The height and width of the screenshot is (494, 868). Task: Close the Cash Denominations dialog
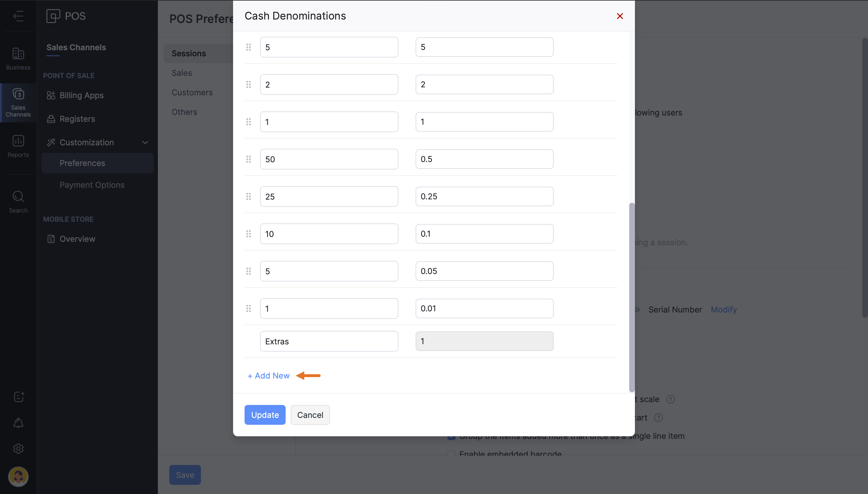click(620, 16)
